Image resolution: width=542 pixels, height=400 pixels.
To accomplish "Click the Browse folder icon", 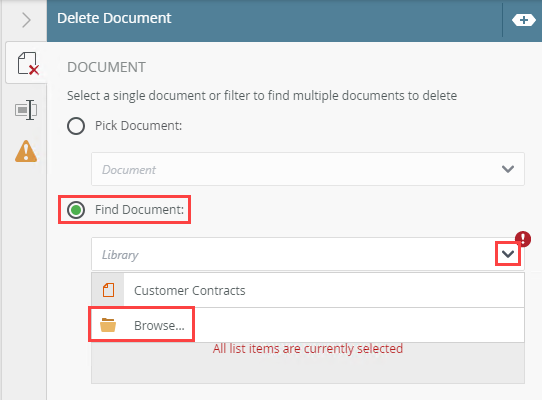I will [x=108, y=325].
